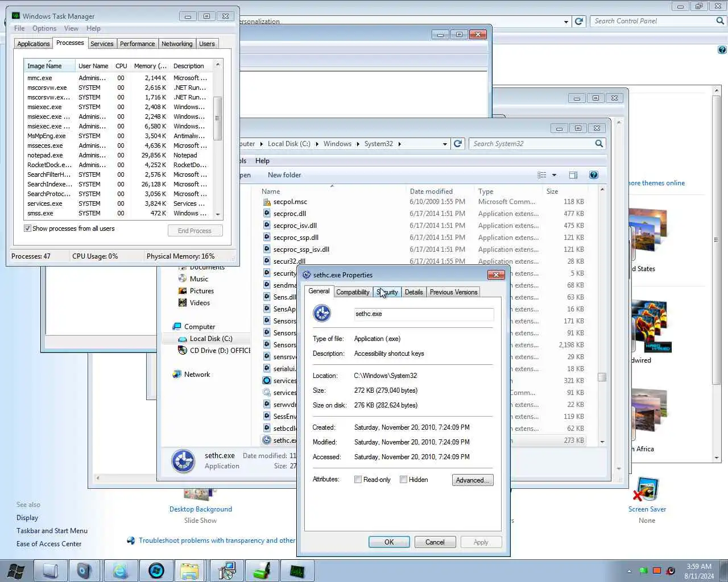The height and width of the screenshot is (582, 728).
Task: Click the Videos library icon
Action: (183, 302)
